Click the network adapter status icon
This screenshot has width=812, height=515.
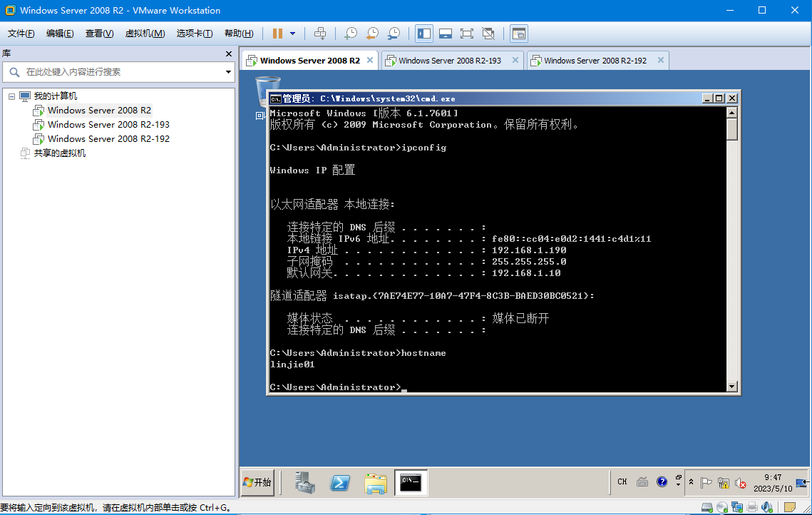click(737, 507)
